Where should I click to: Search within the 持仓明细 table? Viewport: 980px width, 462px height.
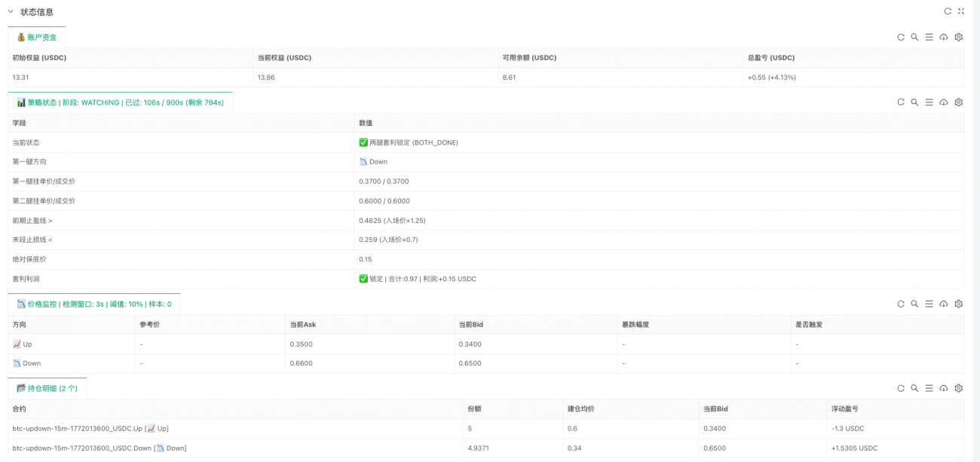[x=914, y=388]
